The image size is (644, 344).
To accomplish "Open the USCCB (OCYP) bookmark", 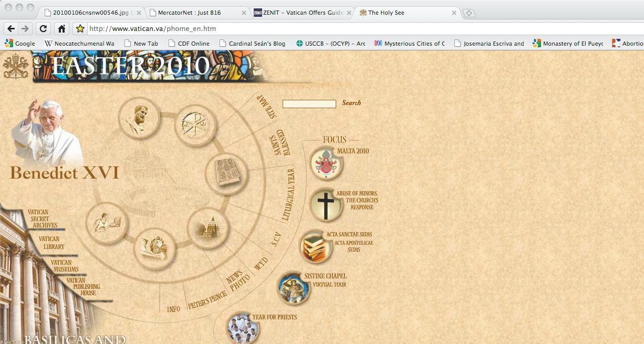I will click(x=330, y=44).
